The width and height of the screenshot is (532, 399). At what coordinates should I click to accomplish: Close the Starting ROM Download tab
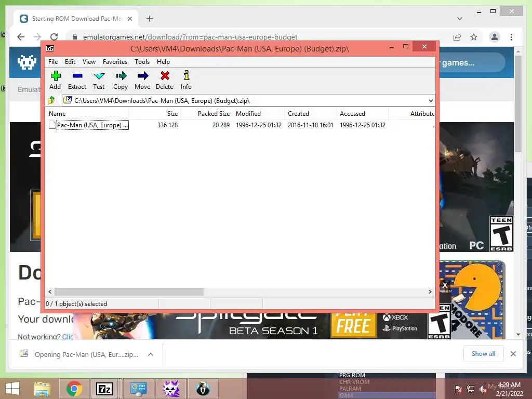coord(130,19)
